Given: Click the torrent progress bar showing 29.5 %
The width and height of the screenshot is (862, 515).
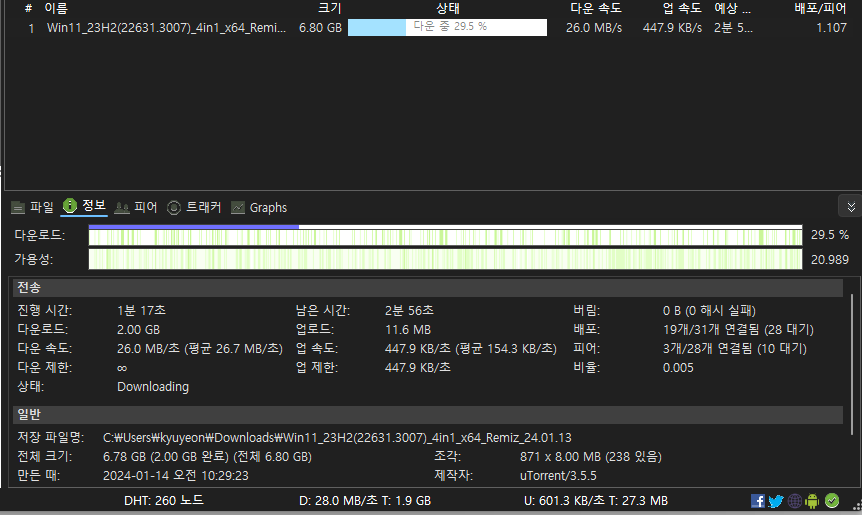Looking at the screenshot, I should [447, 27].
